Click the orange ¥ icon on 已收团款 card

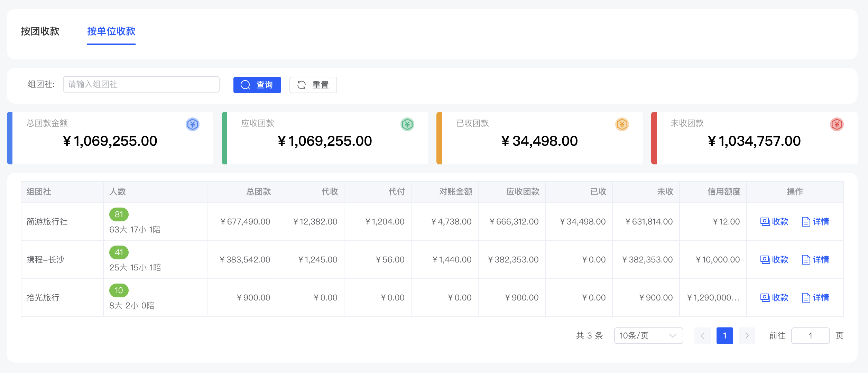point(622,125)
